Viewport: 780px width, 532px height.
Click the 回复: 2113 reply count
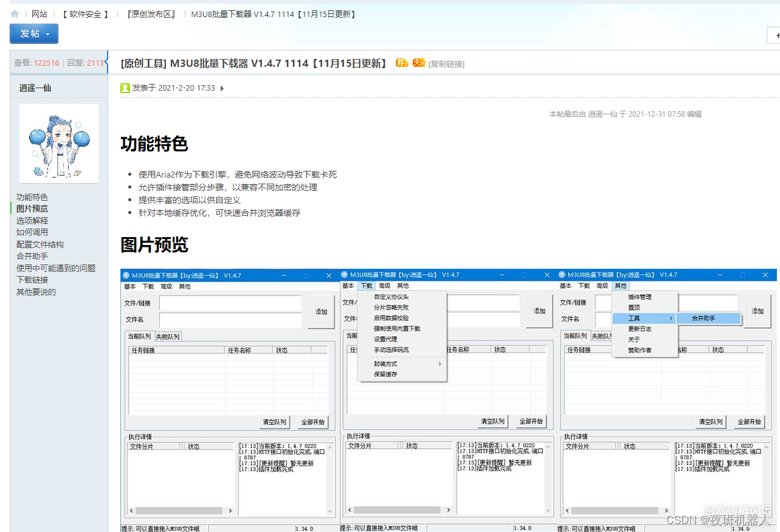pyautogui.click(x=86, y=63)
